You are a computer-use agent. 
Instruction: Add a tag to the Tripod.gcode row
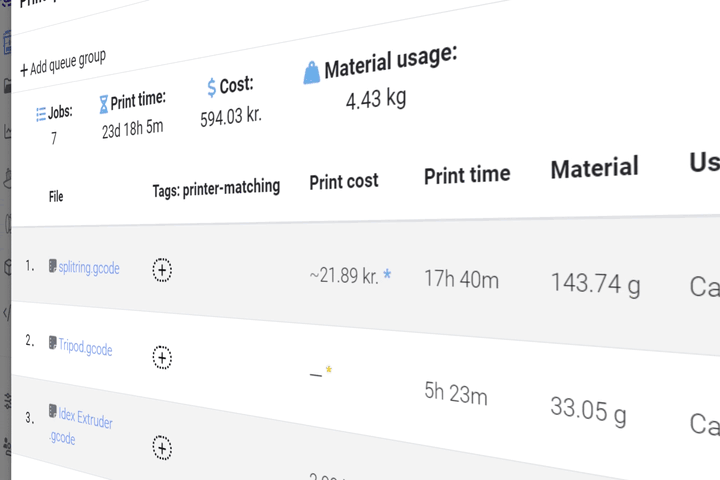(162, 357)
